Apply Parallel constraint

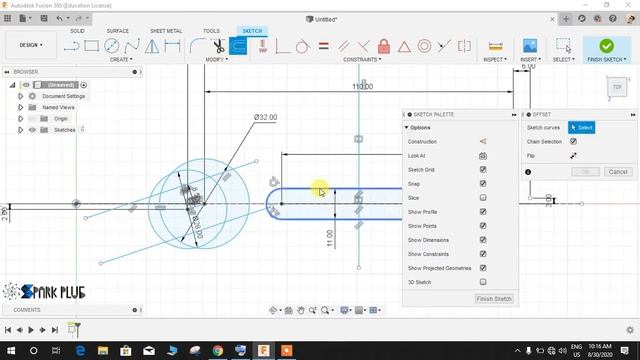344,46
